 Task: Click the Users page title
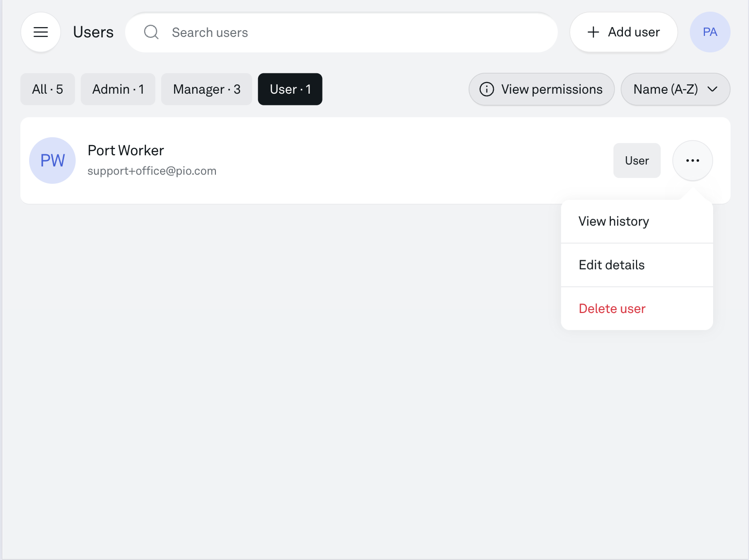tap(93, 32)
